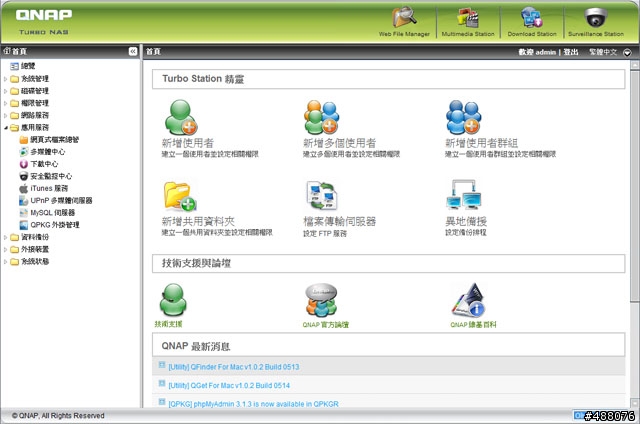Click the 新增使用者群組 user group icon
This screenshot has width=640, height=424.
463,117
